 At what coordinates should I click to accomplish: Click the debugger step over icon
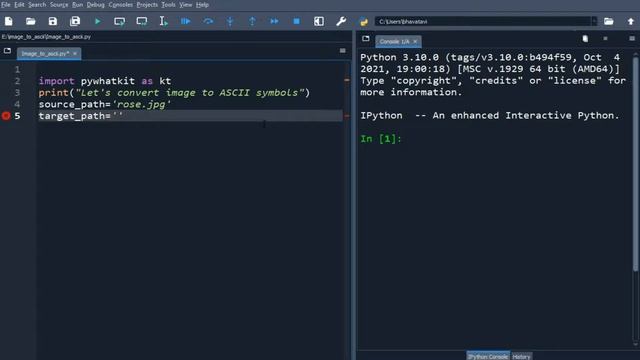tap(208, 21)
